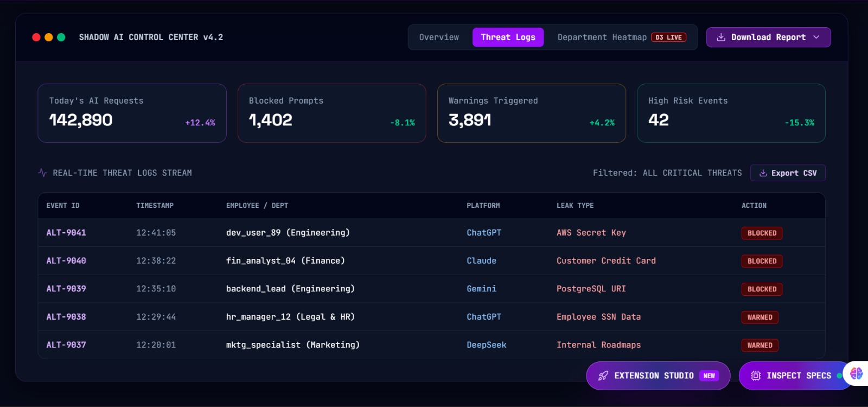Switch to the Overview tab

[439, 37]
